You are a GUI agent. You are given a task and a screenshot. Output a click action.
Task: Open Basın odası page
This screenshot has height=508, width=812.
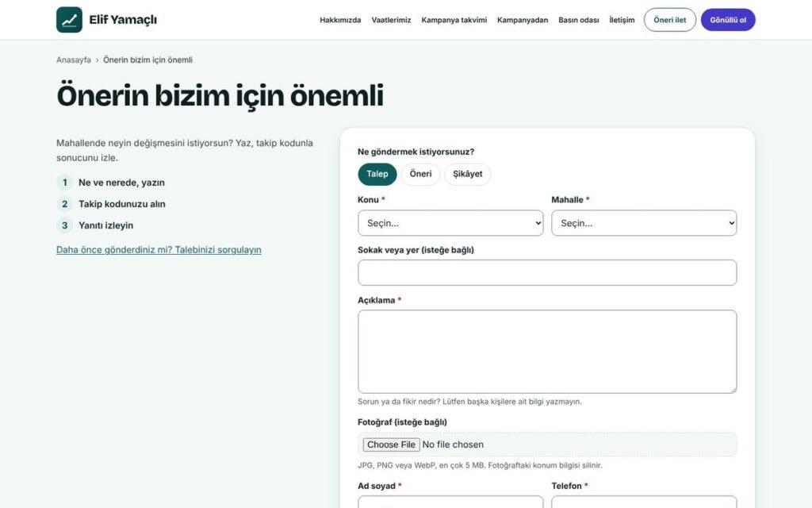(578, 20)
